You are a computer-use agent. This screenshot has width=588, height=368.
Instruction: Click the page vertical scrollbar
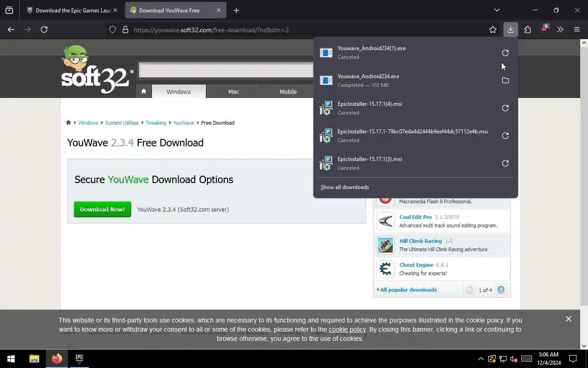[584, 175]
